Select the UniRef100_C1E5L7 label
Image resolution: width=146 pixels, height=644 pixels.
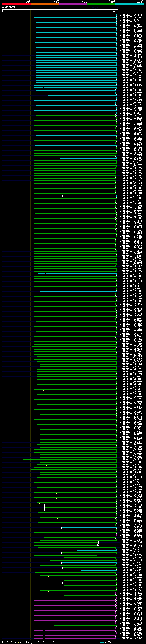click(131, 274)
